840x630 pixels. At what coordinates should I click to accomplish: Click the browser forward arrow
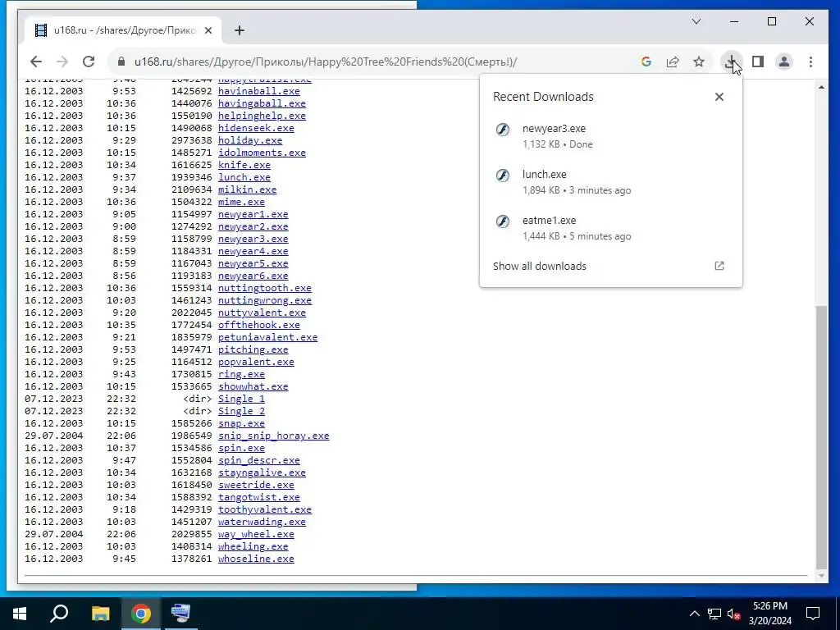tap(62, 62)
